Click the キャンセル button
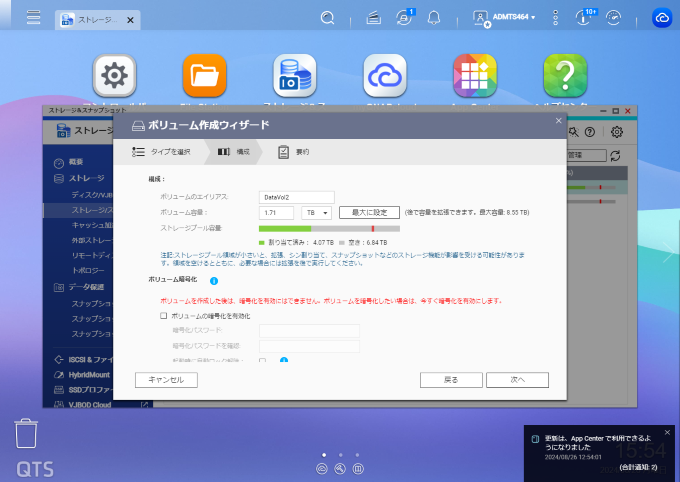 tap(166, 380)
